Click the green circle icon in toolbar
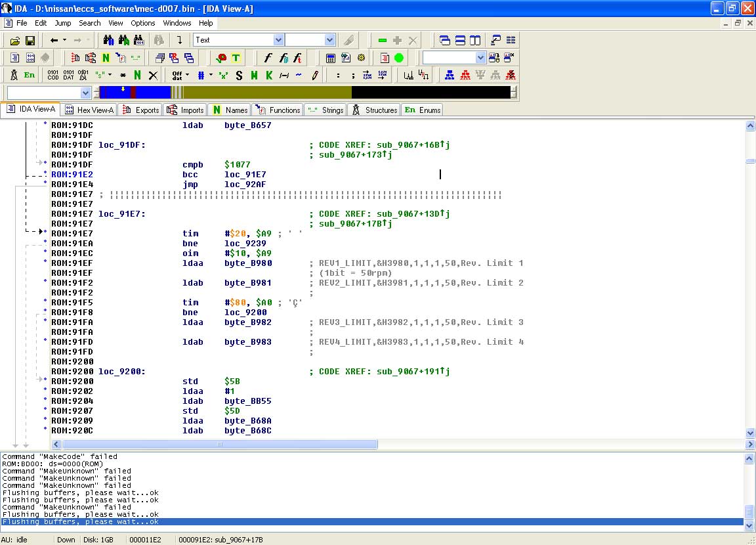Image resolution: width=756 pixels, height=545 pixels. pyautogui.click(x=399, y=58)
